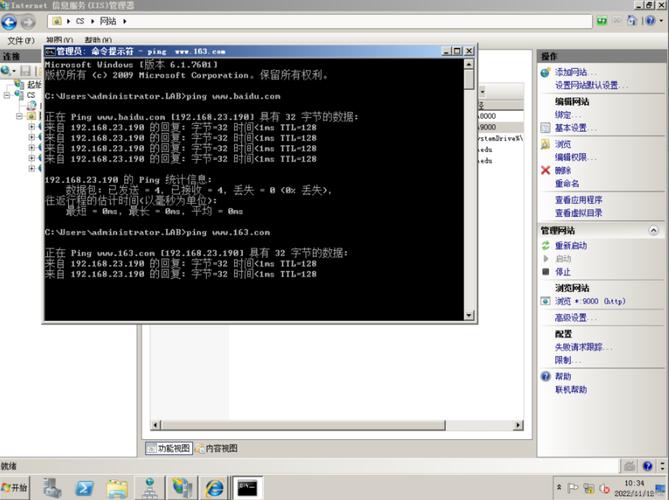
Task: Click the greyed forward navigation arrow
Action: coord(28,22)
